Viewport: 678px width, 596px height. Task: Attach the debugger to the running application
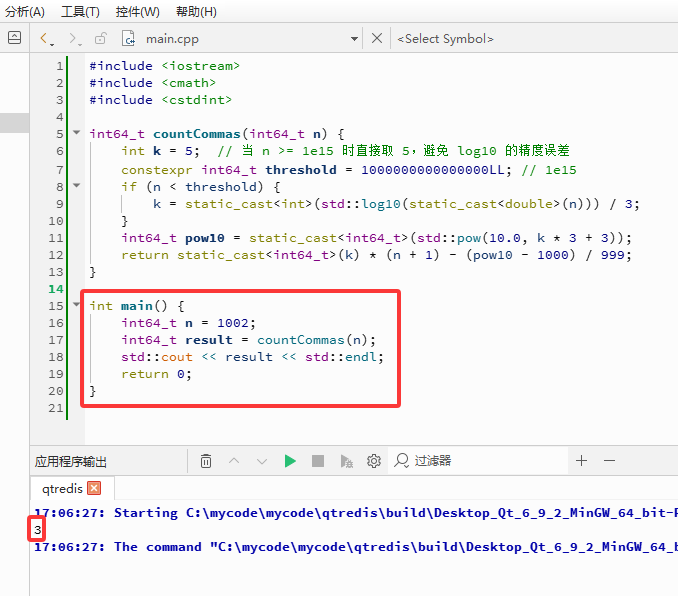[346, 461]
